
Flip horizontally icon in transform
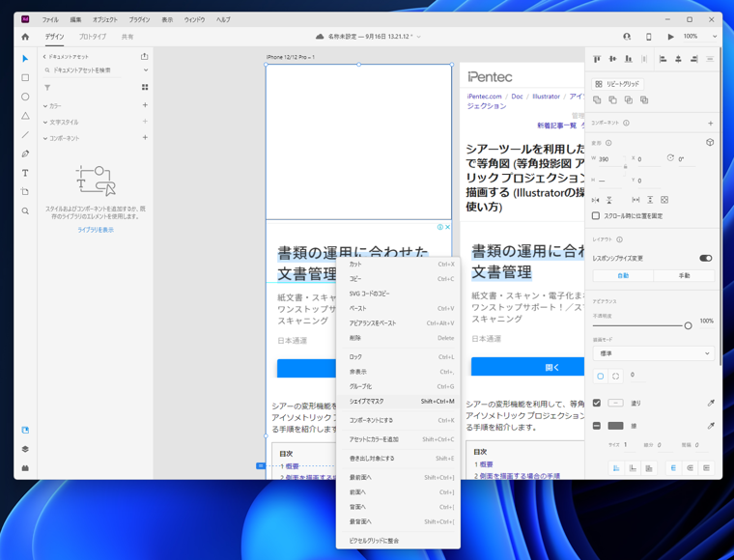tap(596, 200)
